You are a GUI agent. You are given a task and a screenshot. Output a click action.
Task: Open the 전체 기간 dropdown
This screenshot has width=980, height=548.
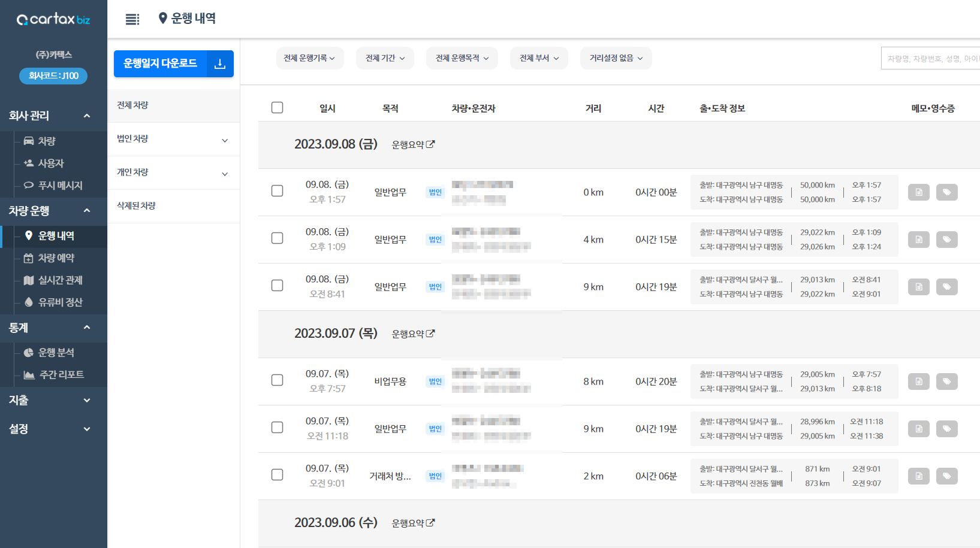384,57
